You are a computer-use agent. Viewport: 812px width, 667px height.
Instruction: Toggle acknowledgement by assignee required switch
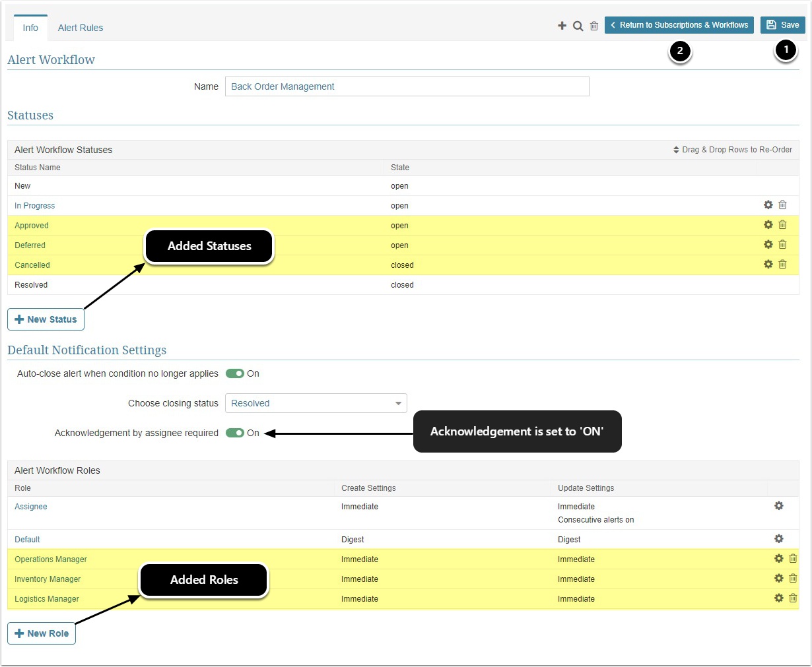235,433
